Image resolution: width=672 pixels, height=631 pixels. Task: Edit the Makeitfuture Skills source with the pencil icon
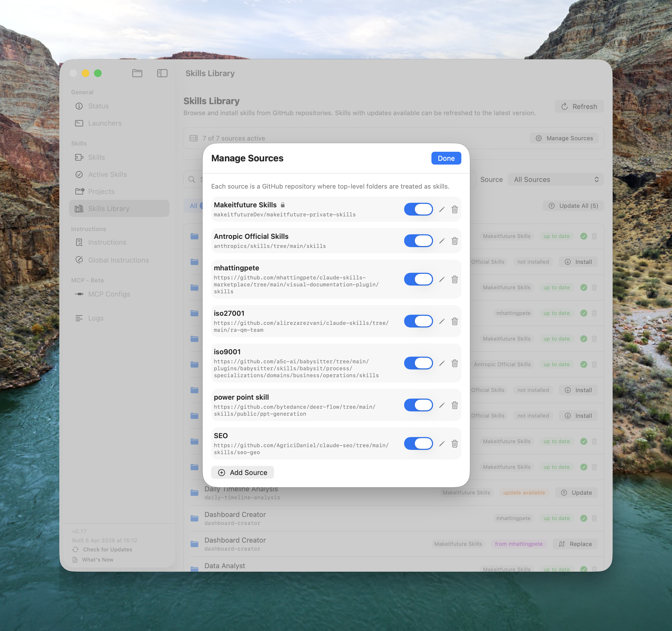pyautogui.click(x=442, y=209)
